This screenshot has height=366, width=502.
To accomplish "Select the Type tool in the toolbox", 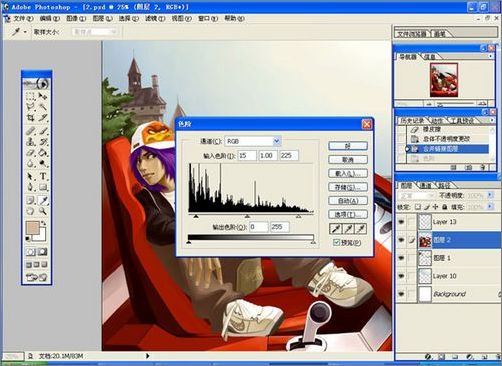I will [x=43, y=176].
